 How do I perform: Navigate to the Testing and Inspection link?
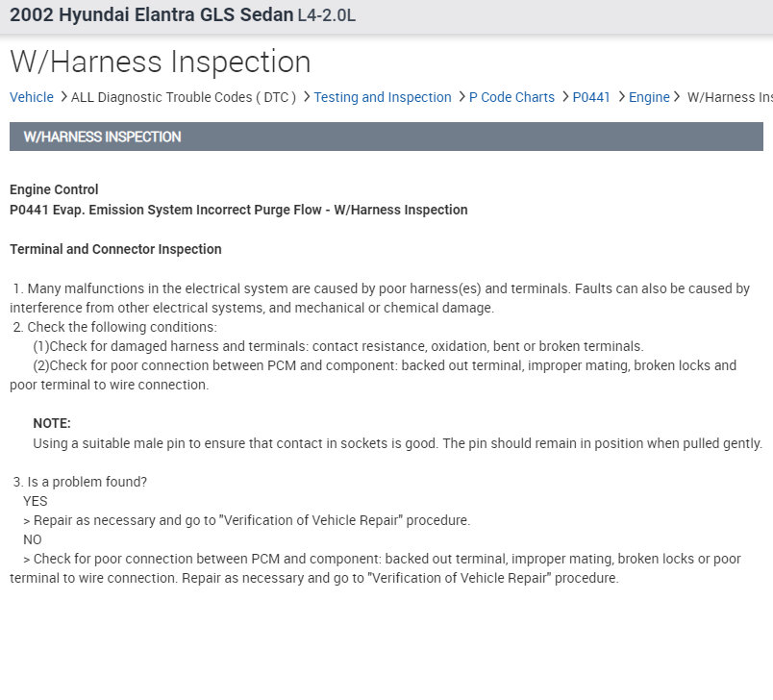pos(383,97)
